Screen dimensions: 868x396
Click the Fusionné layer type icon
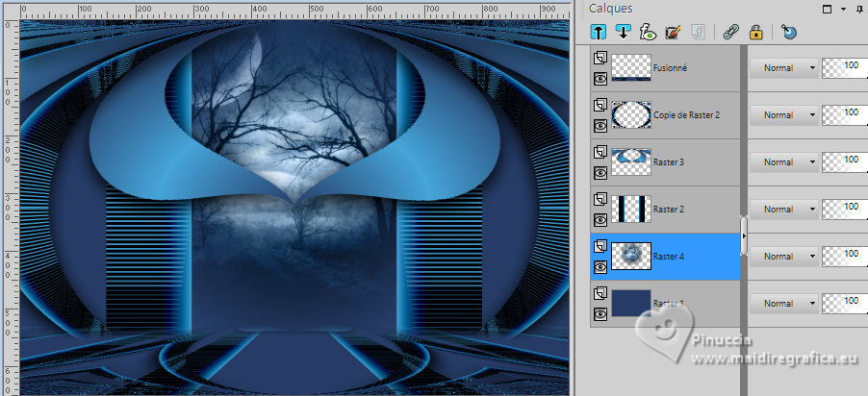pos(600,58)
